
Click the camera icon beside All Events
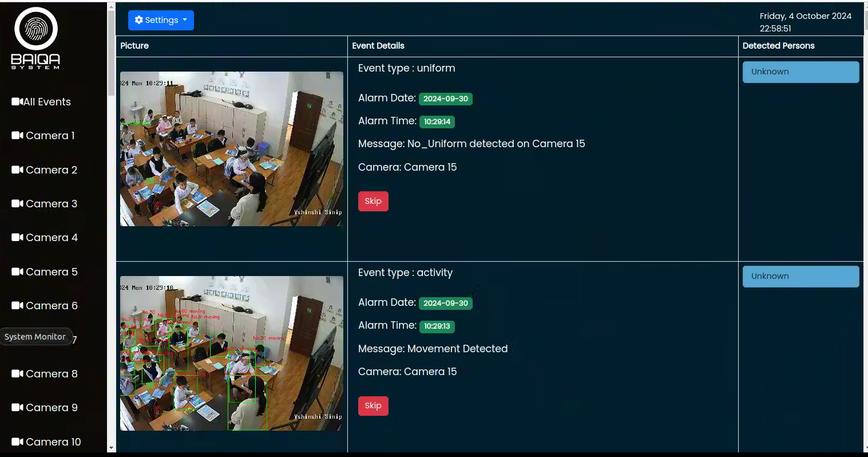pos(16,101)
